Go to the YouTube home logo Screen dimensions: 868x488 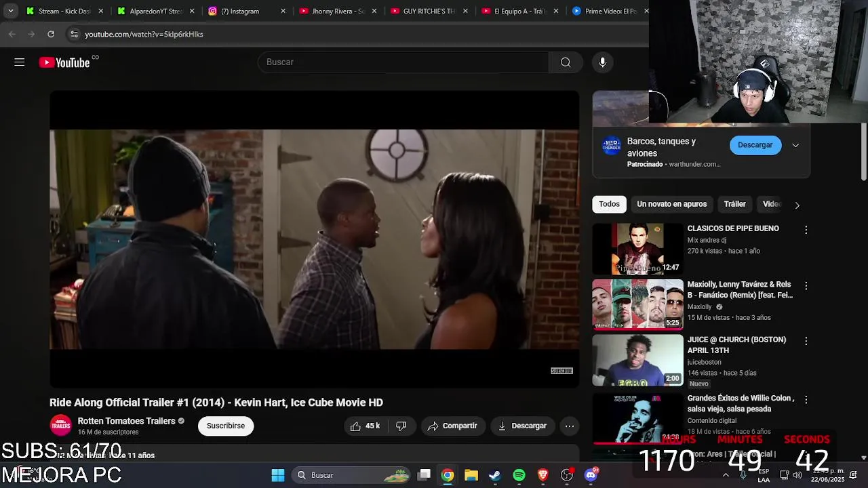click(64, 62)
